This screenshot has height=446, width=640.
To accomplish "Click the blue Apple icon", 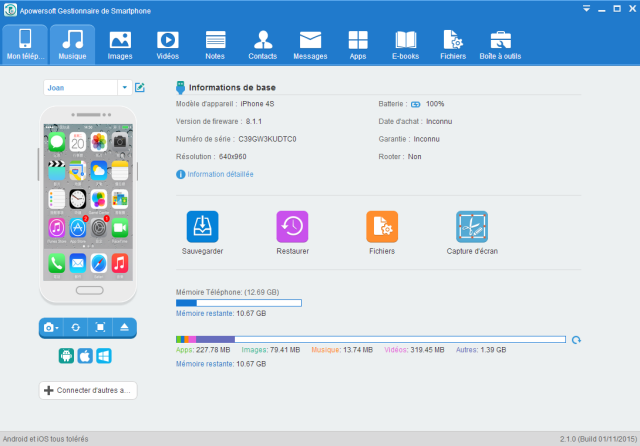I will [x=85, y=356].
